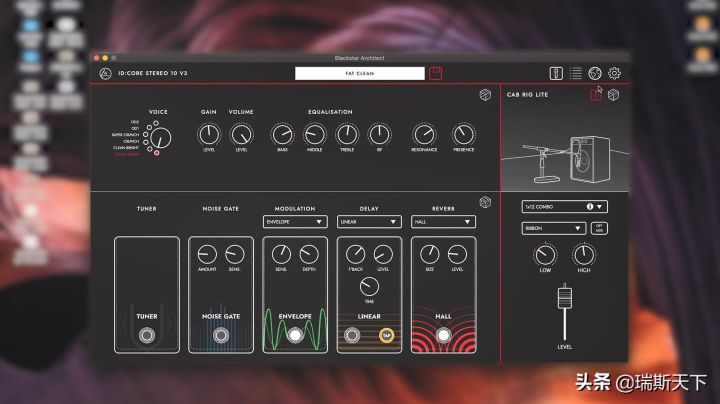Click the Delay Time knob

(x=369, y=287)
